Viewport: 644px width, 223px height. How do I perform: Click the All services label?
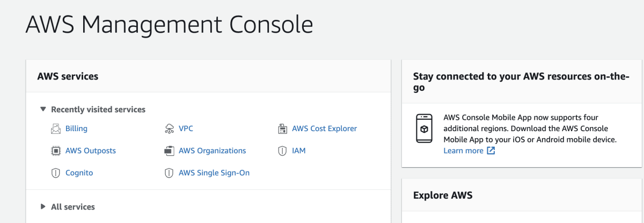tap(73, 207)
